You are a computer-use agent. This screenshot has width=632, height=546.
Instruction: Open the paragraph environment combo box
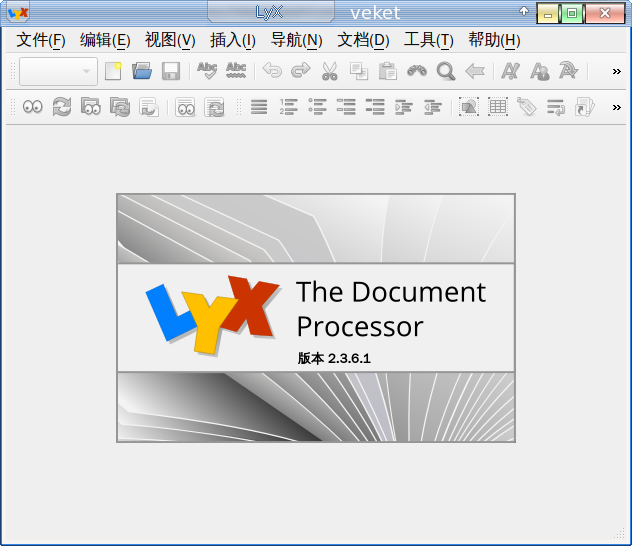[x=58, y=71]
